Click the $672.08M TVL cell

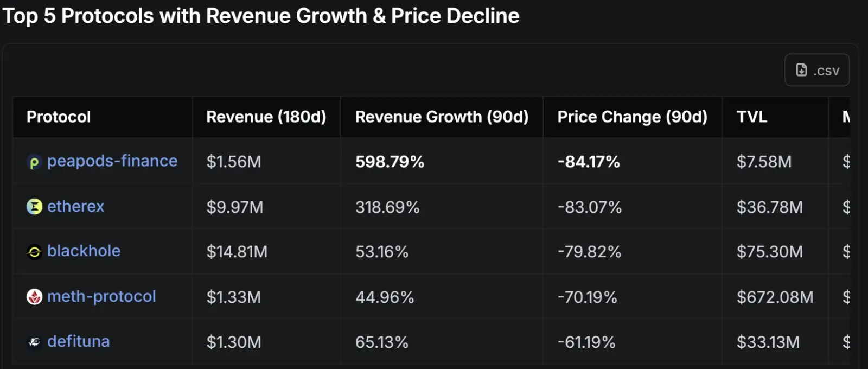click(x=775, y=297)
